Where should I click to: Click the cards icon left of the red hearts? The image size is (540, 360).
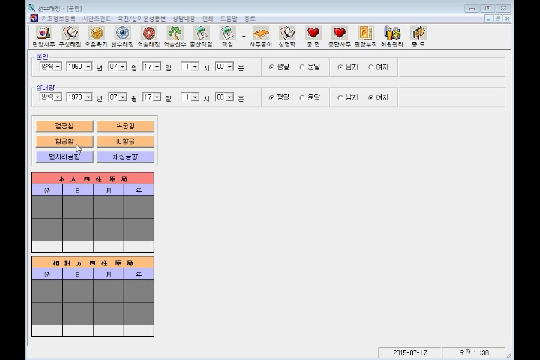coord(287,36)
